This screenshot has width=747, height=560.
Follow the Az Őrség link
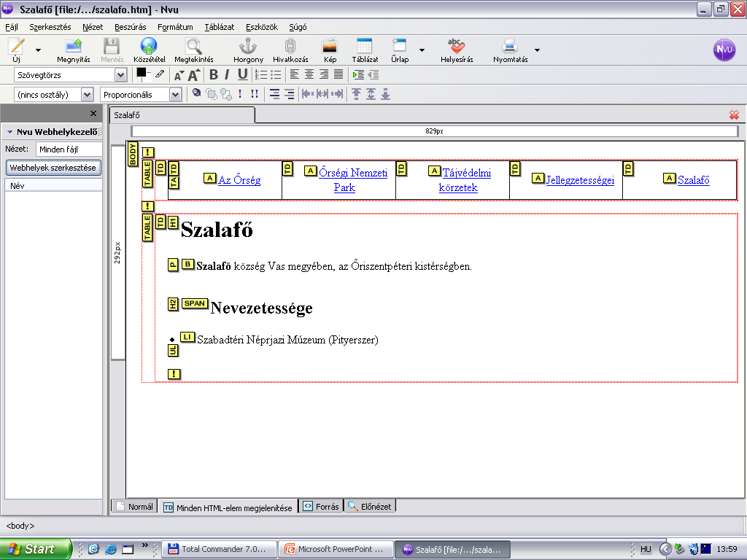pyautogui.click(x=239, y=180)
